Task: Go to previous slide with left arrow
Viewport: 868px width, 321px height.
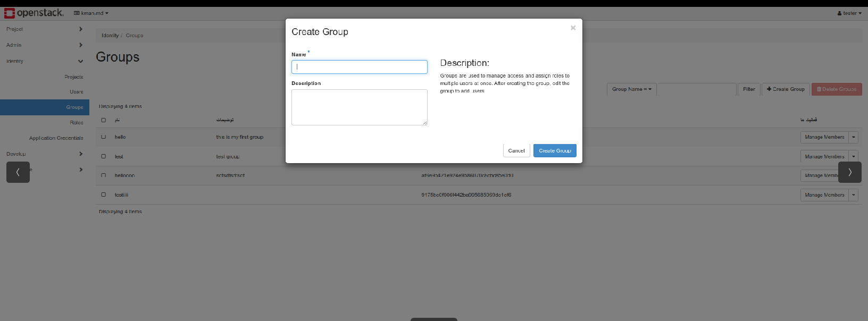Action: coord(18,172)
